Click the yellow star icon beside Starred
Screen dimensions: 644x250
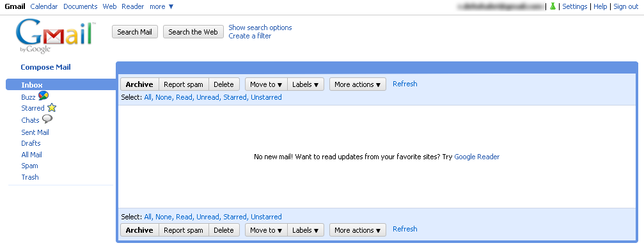(51, 108)
